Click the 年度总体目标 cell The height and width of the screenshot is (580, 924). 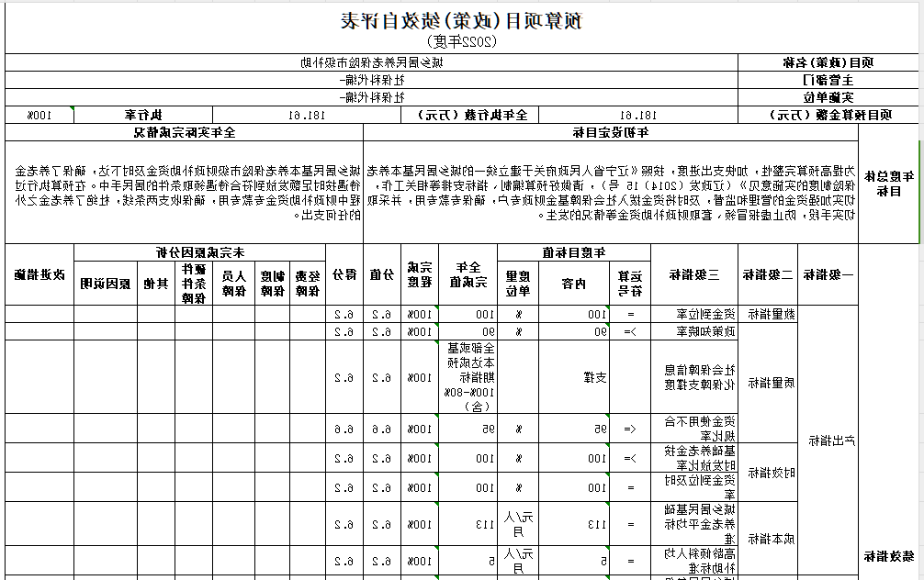click(888, 184)
